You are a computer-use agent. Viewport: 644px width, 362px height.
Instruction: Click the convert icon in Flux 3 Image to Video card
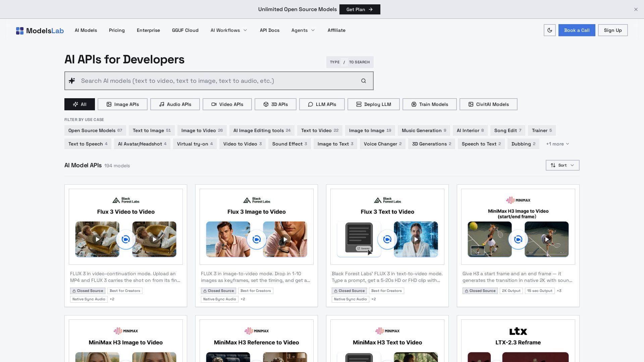[257, 239]
